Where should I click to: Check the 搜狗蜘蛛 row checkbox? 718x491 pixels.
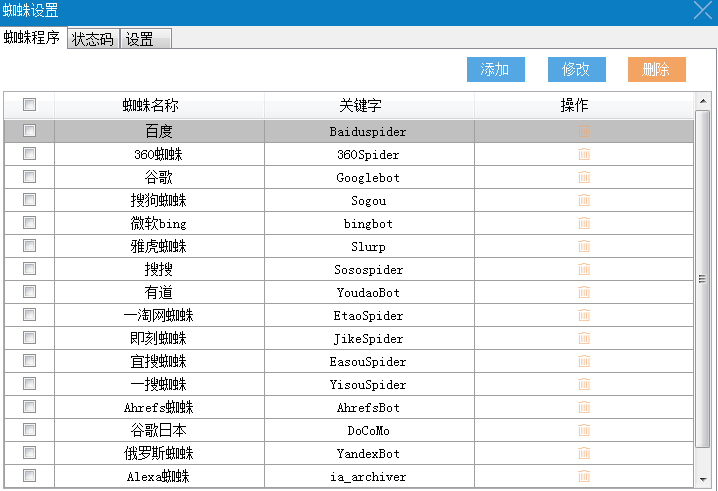(29, 199)
